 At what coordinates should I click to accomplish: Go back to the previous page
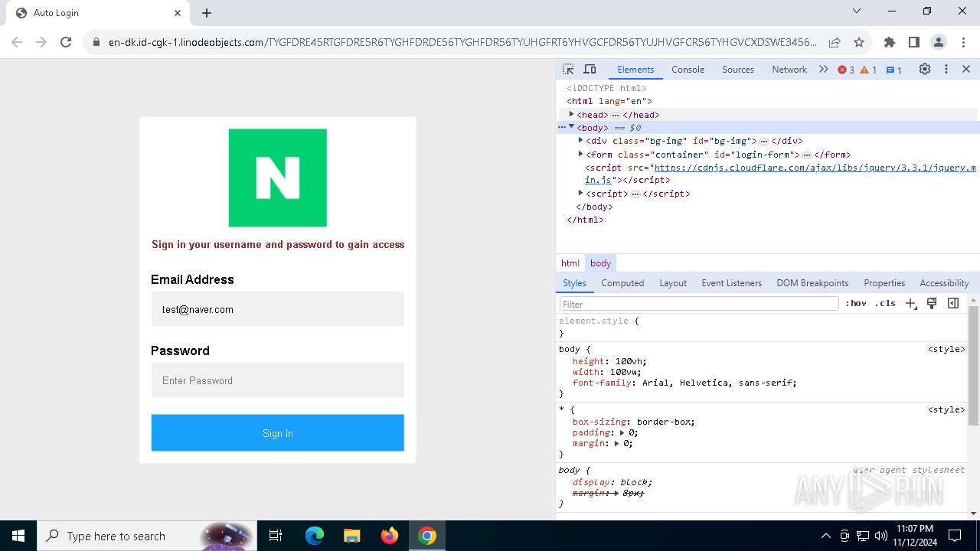click(17, 42)
